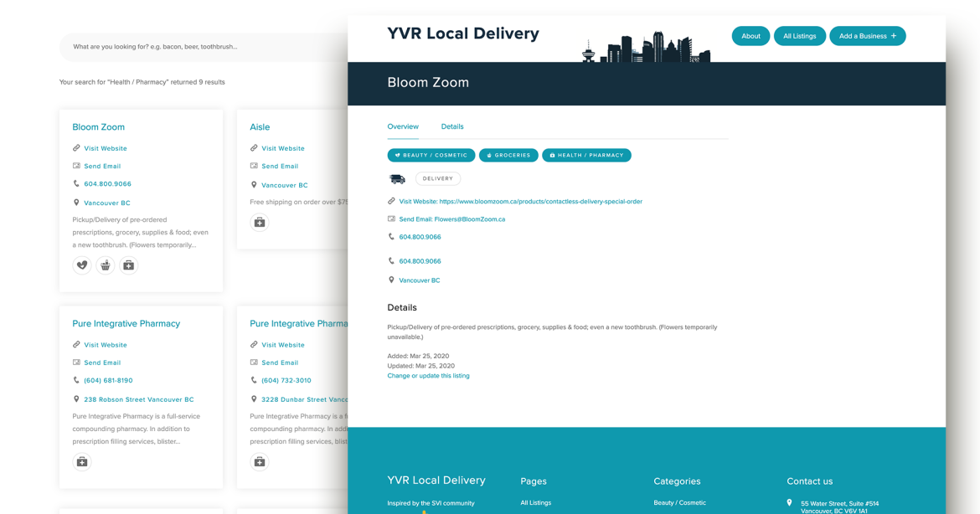Viewport: 980px width, 514px height.
Task: Click the Groceries category tag
Action: pyautogui.click(x=508, y=156)
